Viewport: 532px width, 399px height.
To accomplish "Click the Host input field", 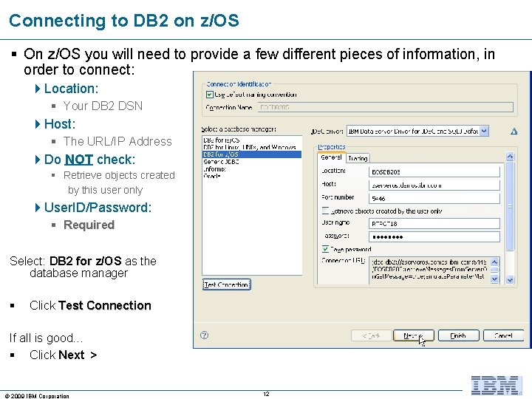I will 434,185.
